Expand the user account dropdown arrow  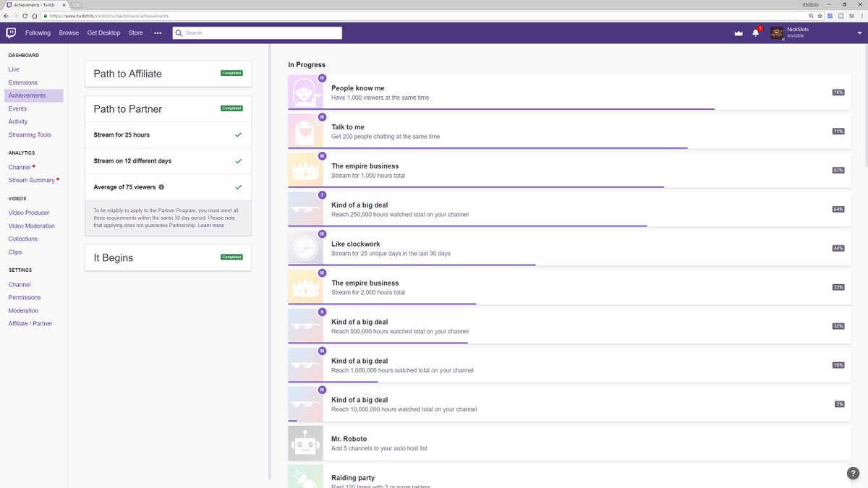(859, 33)
